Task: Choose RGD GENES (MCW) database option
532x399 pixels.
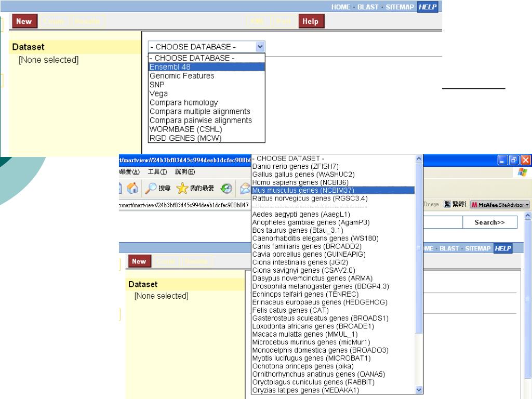Action: coord(207,138)
